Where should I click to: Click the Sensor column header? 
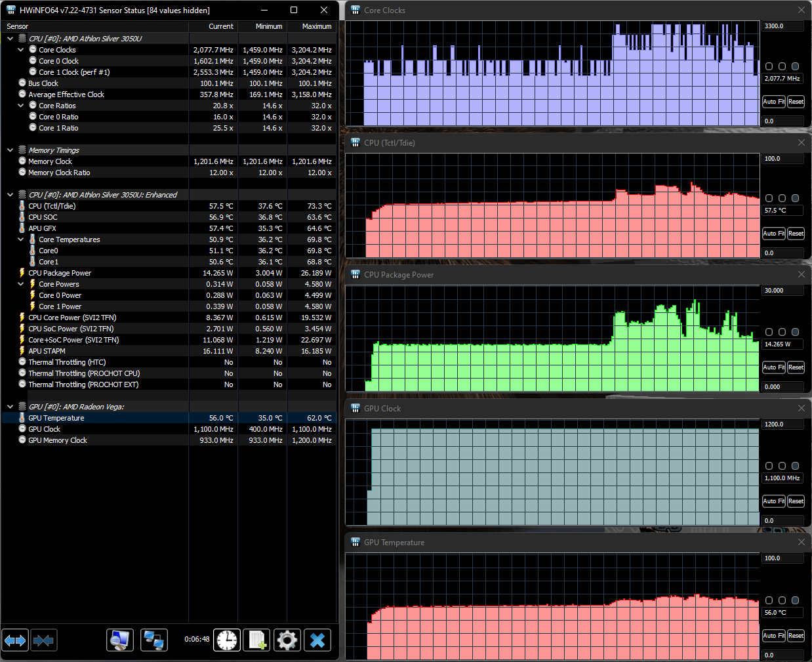pyautogui.click(x=95, y=26)
